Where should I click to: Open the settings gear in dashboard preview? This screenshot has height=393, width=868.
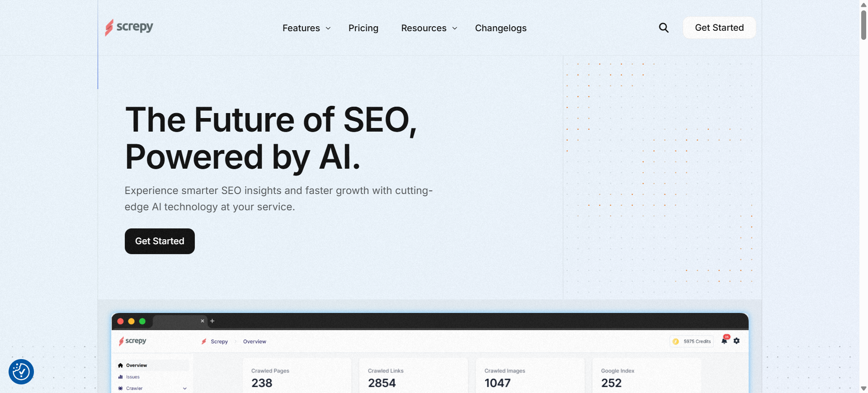click(x=737, y=341)
